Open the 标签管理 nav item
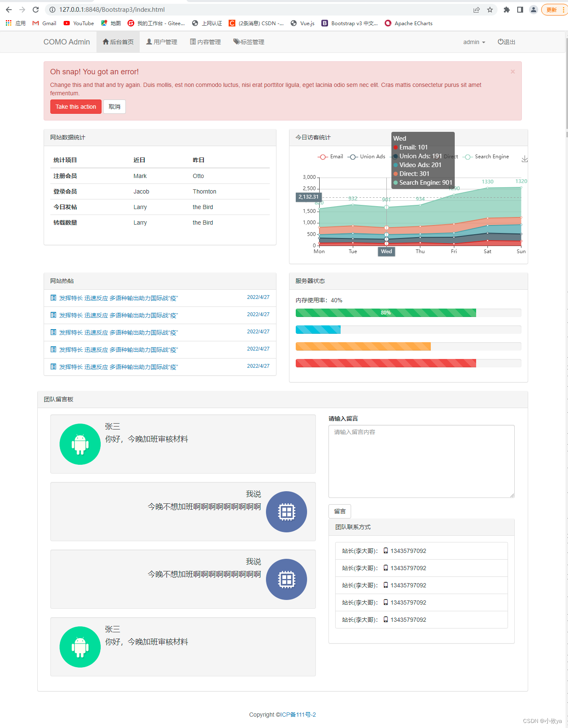This screenshot has width=568, height=728. click(249, 42)
